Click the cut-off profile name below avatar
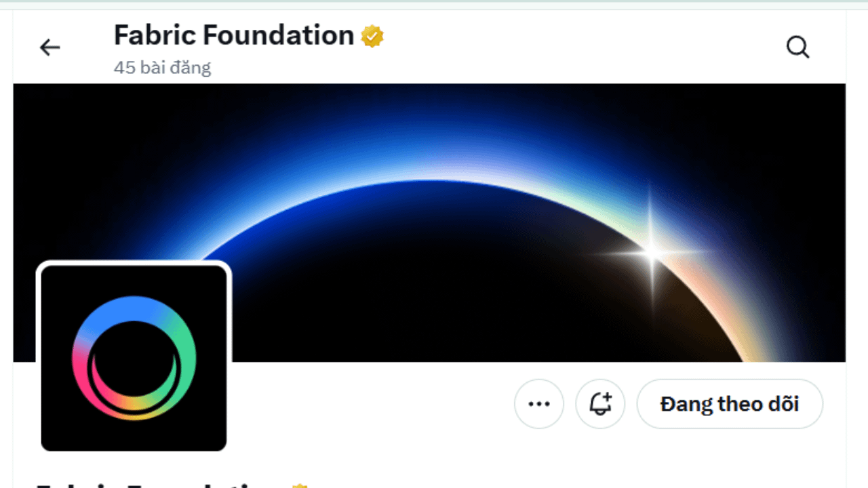This screenshot has width=868, height=488. pyautogui.click(x=157, y=484)
